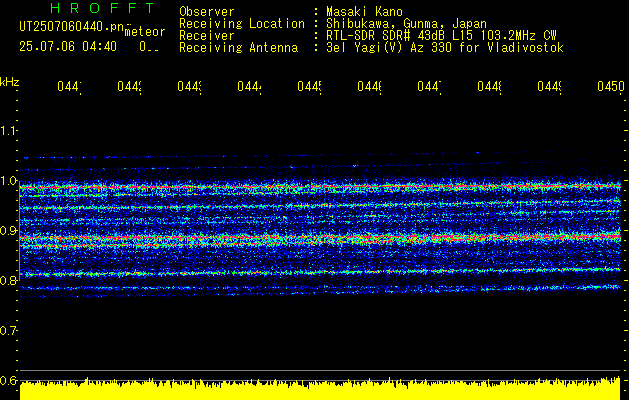Viewport: 629px width, 400px height.
Task: Click the 0.9 frequency axis label
Action: pyautogui.click(x=8, y=231)
